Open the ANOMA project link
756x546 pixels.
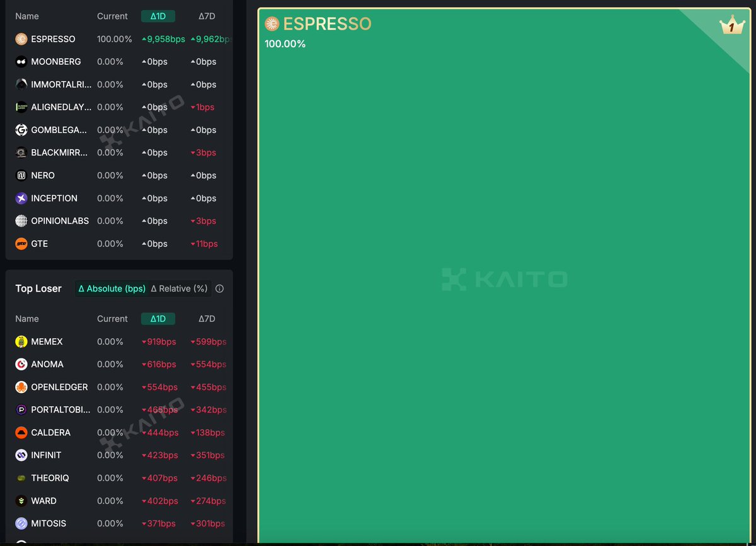click(x=47, y=364)
